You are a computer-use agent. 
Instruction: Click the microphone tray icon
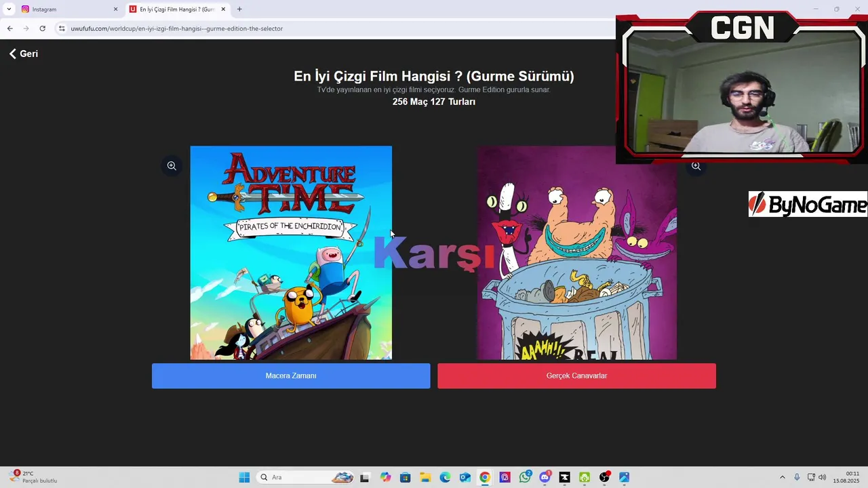(797, 477)
